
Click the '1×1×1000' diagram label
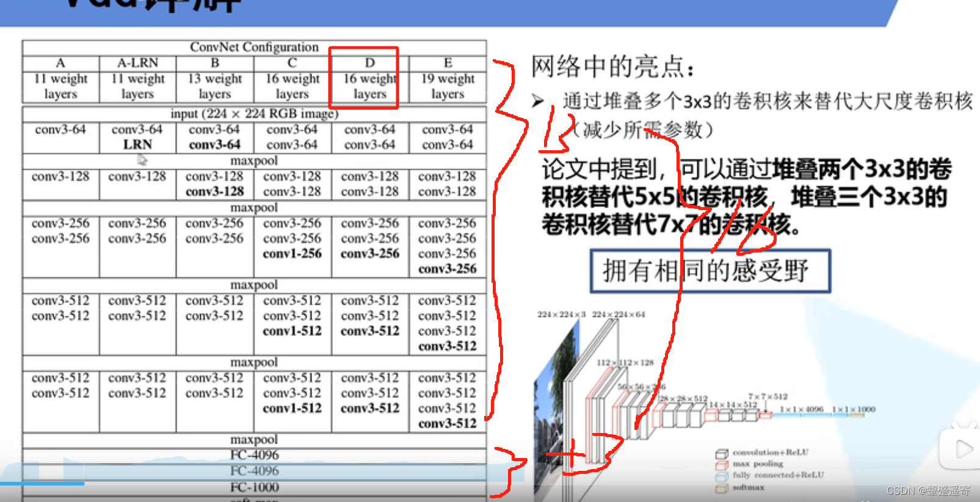click(x=854, y=409)
